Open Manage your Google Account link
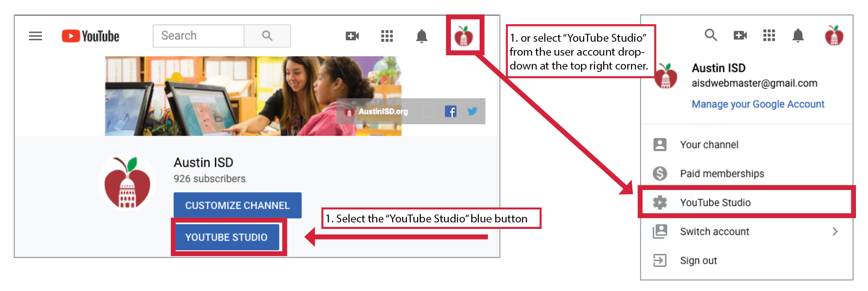This screenshot has width=868, height=291. (x=758, y=104)
